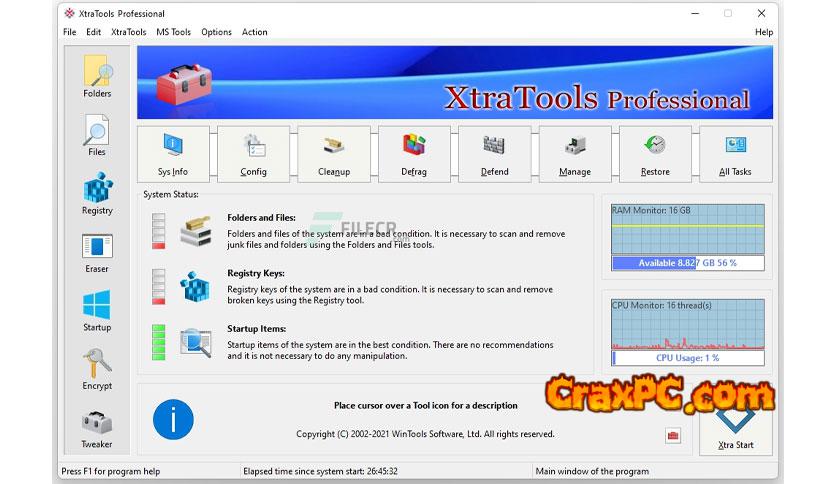
Task: Open the Startup manager tool
Action: coord(97,311)
